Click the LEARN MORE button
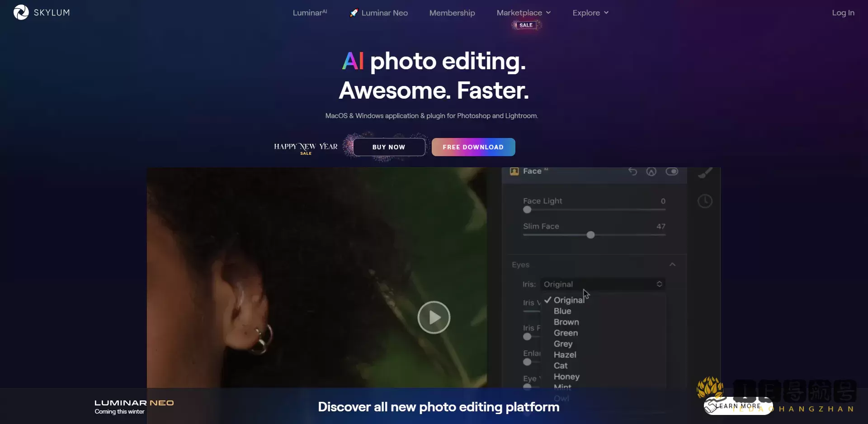The width and height of the screenshot is (868, 424). click(x=738, y=406)
